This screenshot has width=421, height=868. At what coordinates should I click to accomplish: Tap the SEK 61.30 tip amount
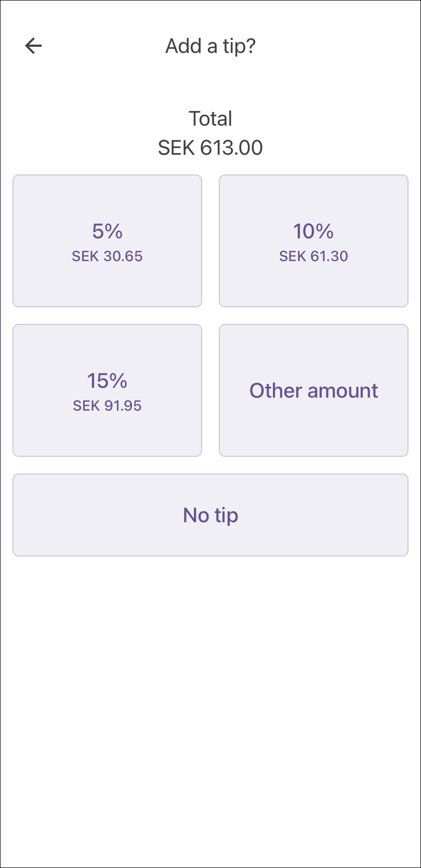pos(313,256)
